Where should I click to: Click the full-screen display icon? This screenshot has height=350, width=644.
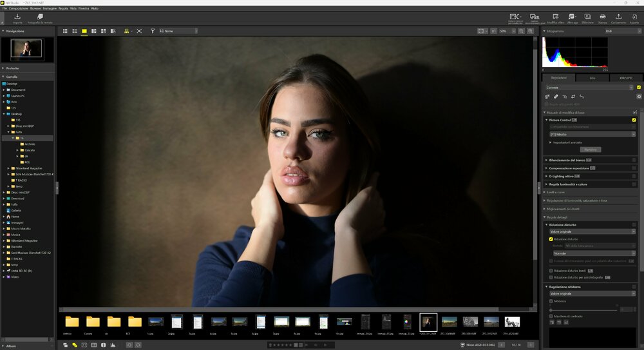(x=139, y=31)
